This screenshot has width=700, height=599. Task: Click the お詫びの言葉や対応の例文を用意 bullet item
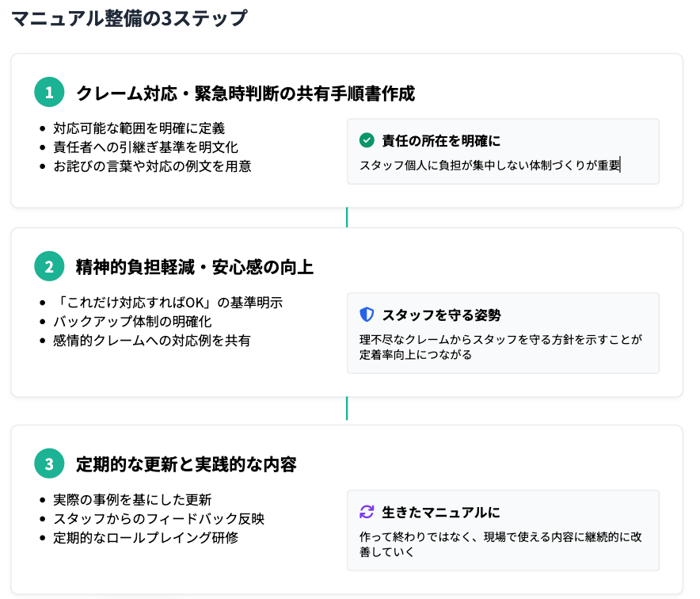(152, 166)
